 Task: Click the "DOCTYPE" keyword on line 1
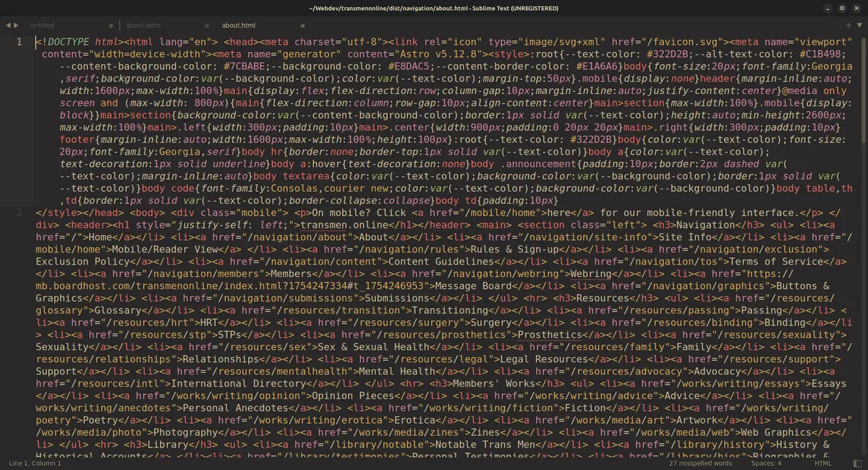70,42
